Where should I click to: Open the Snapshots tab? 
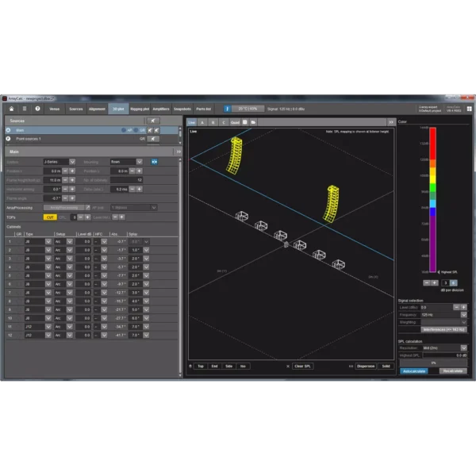pos(182,109)
